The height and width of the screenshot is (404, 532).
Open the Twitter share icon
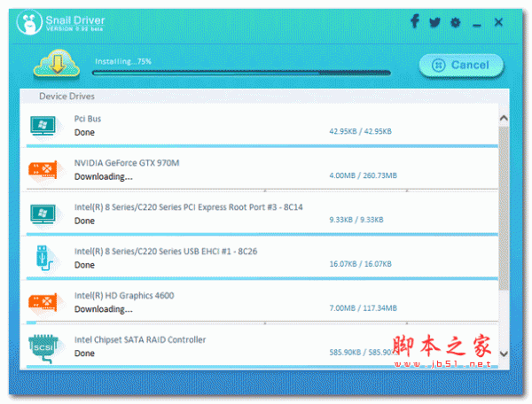pyautogui.click(x=434, y=22)
